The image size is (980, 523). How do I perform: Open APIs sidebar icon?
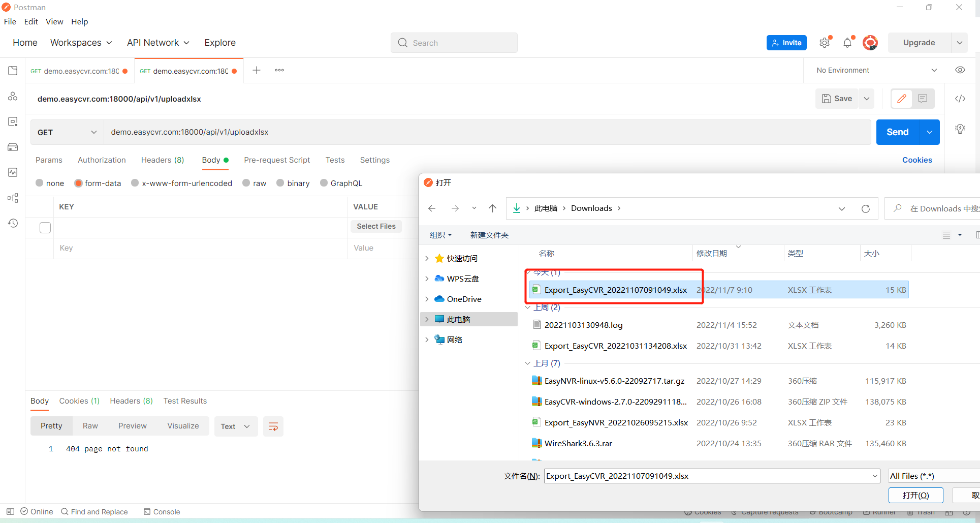click(13, 96)
